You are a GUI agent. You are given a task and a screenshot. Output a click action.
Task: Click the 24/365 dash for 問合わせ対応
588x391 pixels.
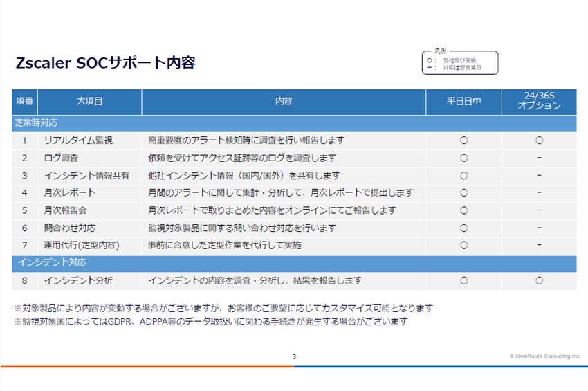540,228
